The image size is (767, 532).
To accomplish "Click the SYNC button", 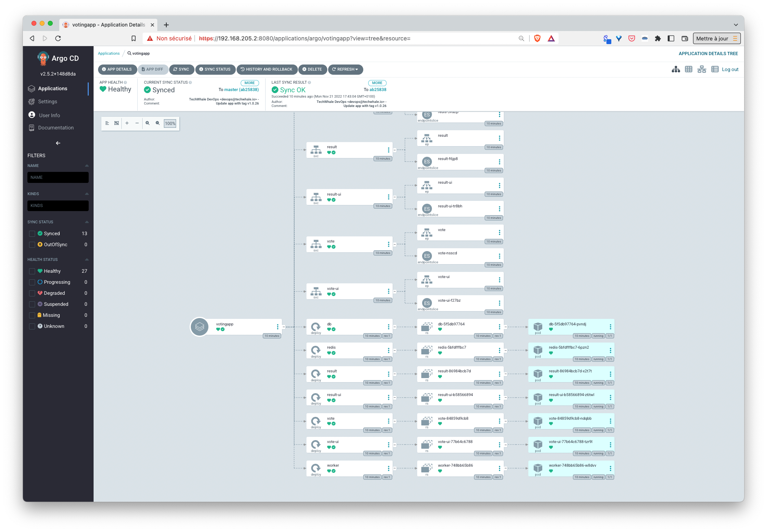I will (x=181, y=69).
